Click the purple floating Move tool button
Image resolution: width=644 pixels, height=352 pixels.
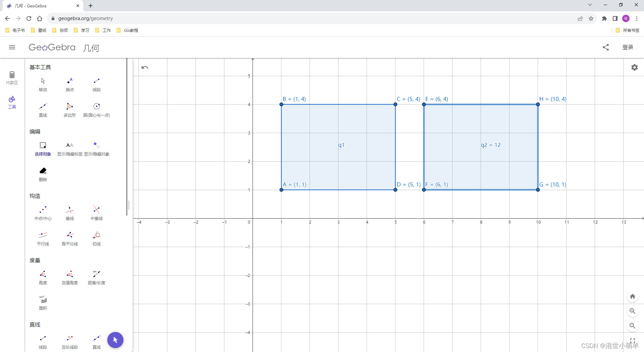[115, 340]
